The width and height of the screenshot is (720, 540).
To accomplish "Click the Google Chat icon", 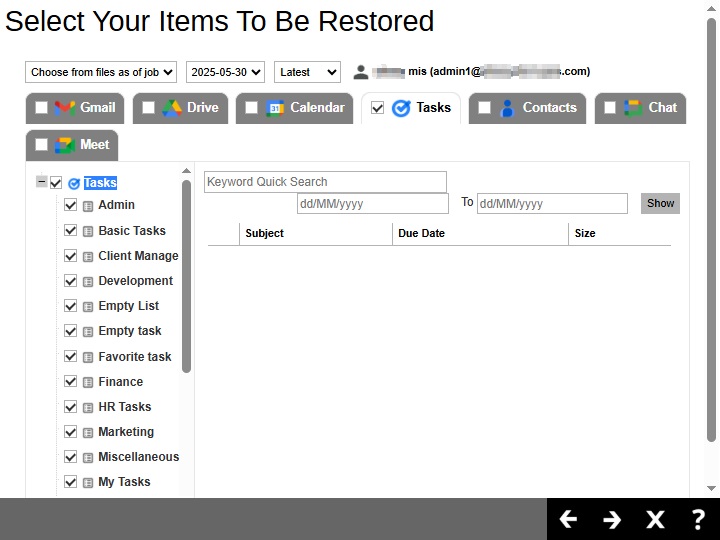I will coord(633,108).
